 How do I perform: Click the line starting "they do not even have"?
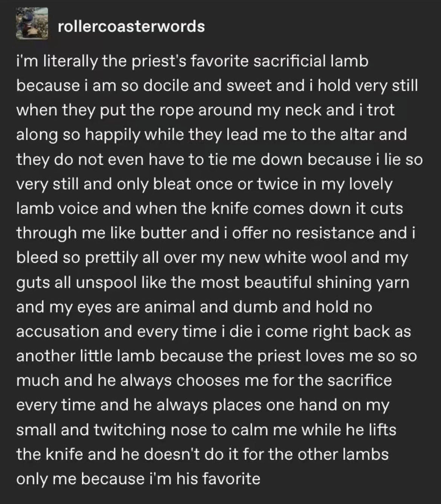[x=219, y=159]
